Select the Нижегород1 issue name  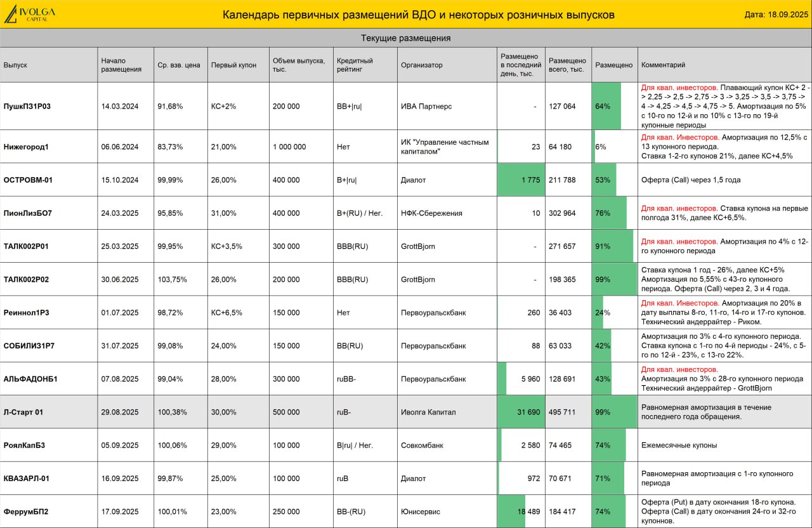[x=26, y=147]
